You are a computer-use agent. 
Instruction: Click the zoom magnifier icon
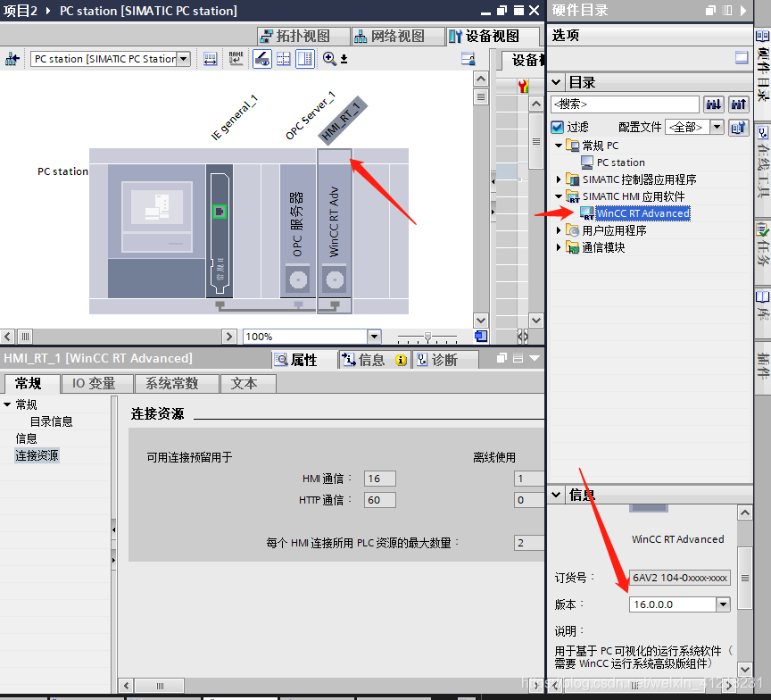click(x=329, y=59)
